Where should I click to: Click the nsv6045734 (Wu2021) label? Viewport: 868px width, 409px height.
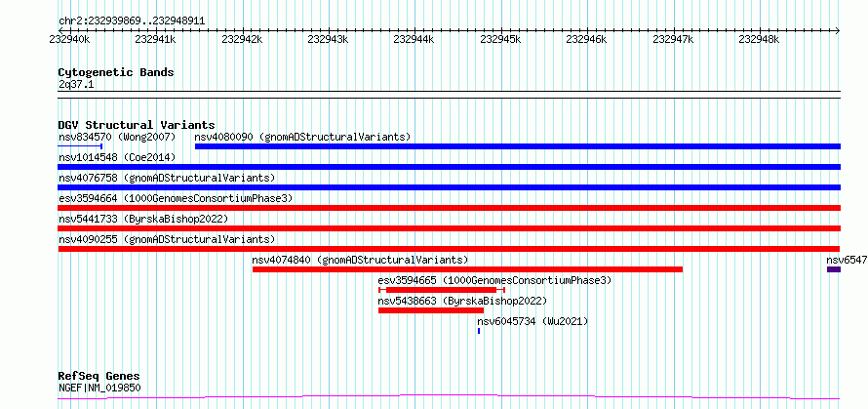pyautogui.click(x=533, y=321)
